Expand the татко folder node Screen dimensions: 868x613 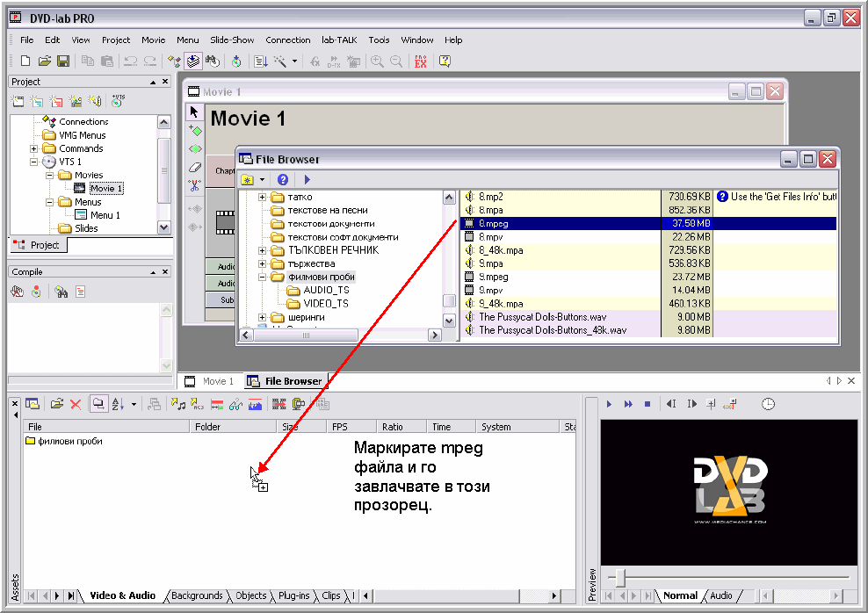(x=263, y=197)
